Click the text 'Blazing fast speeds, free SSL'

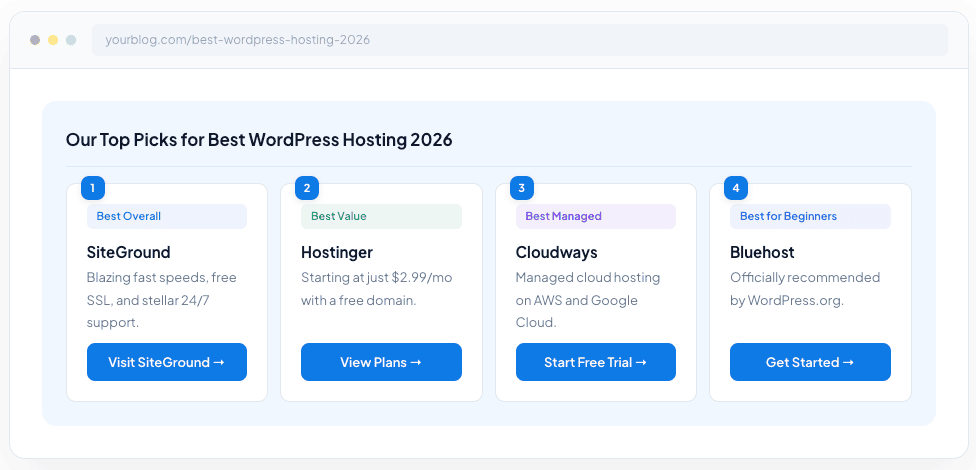pos(162,300)
